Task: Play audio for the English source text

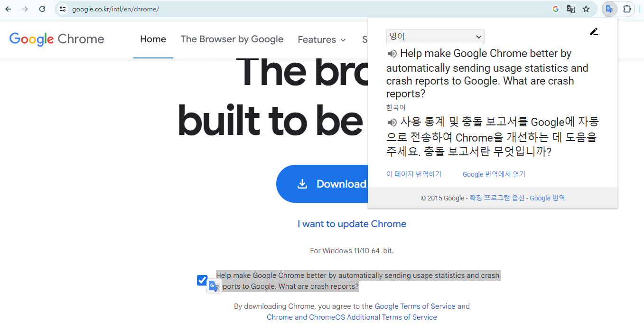Action: point(392,54)
